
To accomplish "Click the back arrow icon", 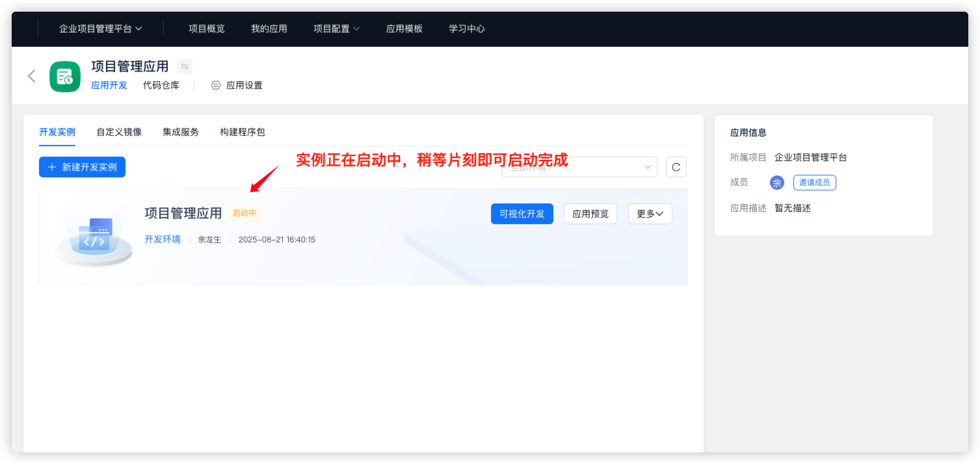I will pyautogui.click(x=31, y=76).
